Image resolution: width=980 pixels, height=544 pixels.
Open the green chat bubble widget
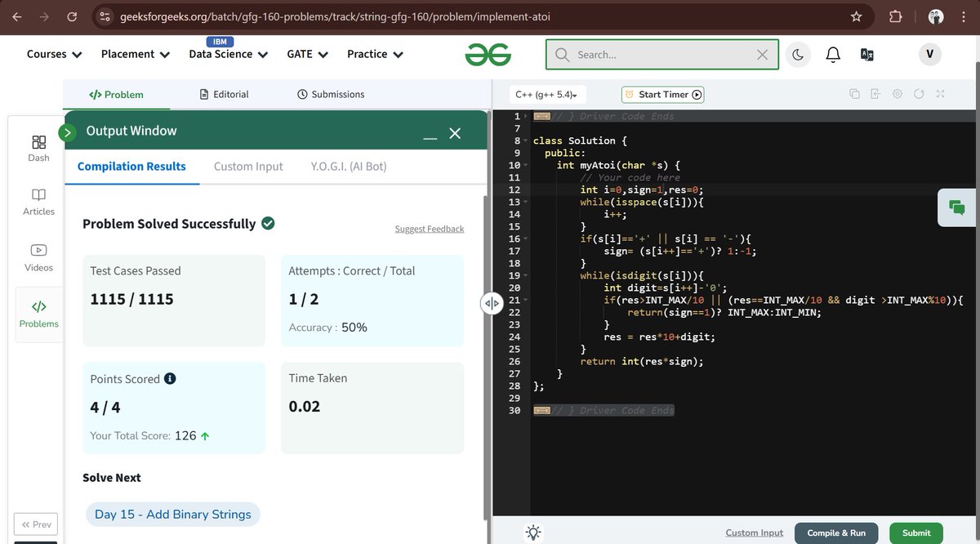(957, 207)
